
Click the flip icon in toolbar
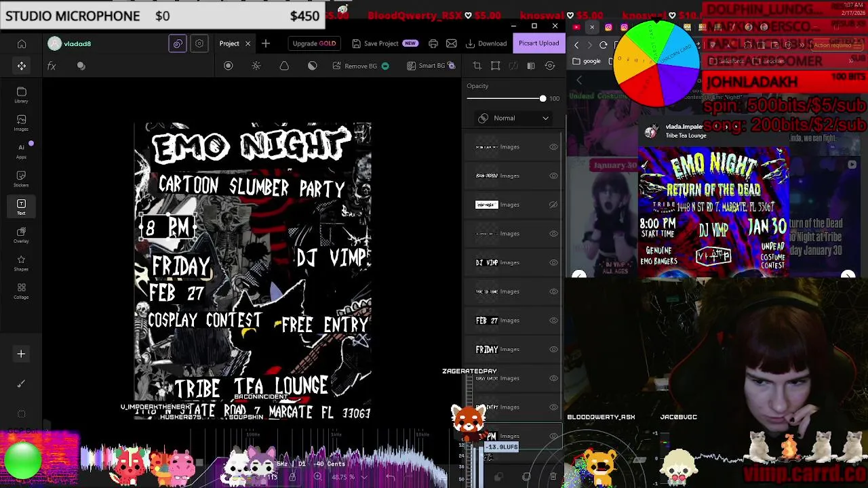[531, 66]
